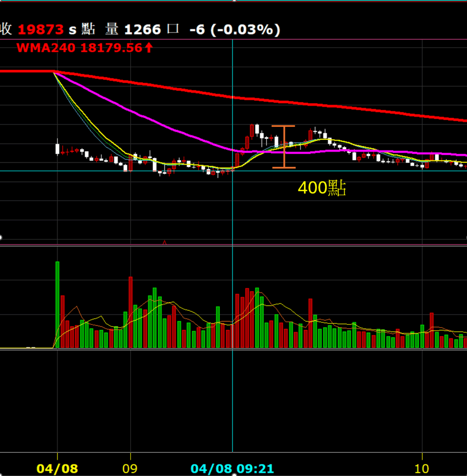This screenshot has width=467, height=476.
Task: Click the 09 hour label on time axis
Action: pos(131,468)
